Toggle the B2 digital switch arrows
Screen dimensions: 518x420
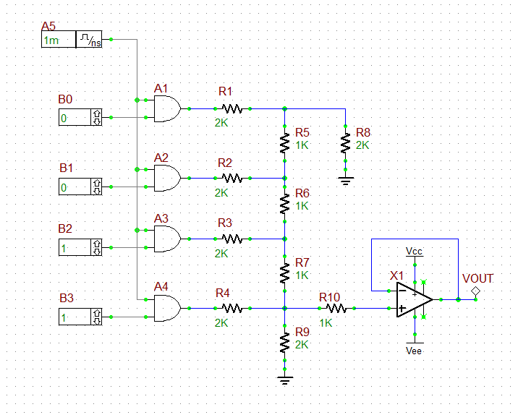click(96, 248)
